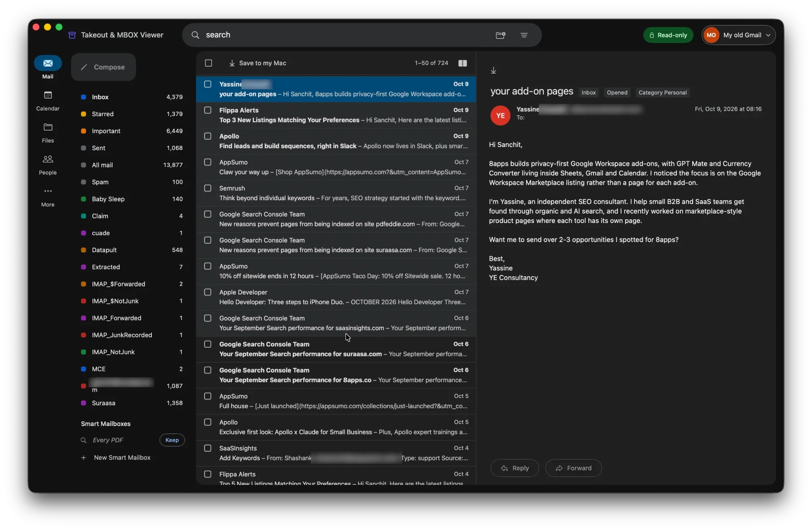Check the Apple Developer email checkbox

click(x=208, y=292)
